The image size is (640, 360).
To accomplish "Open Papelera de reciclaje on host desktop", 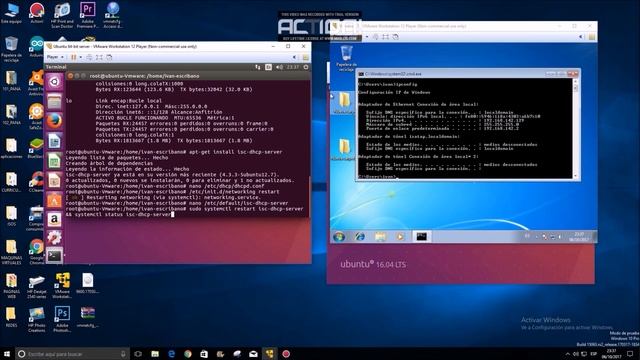I will tap(11, 49).
